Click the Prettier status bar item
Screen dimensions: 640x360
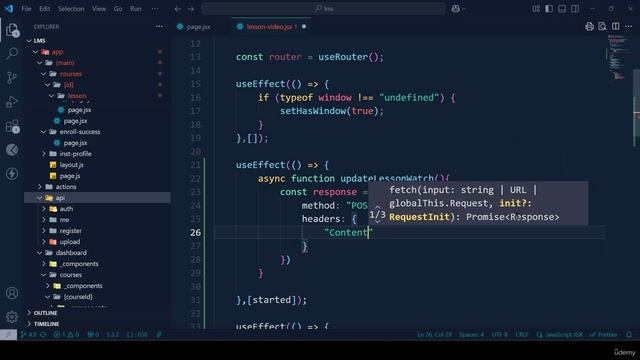click(604, 335)
